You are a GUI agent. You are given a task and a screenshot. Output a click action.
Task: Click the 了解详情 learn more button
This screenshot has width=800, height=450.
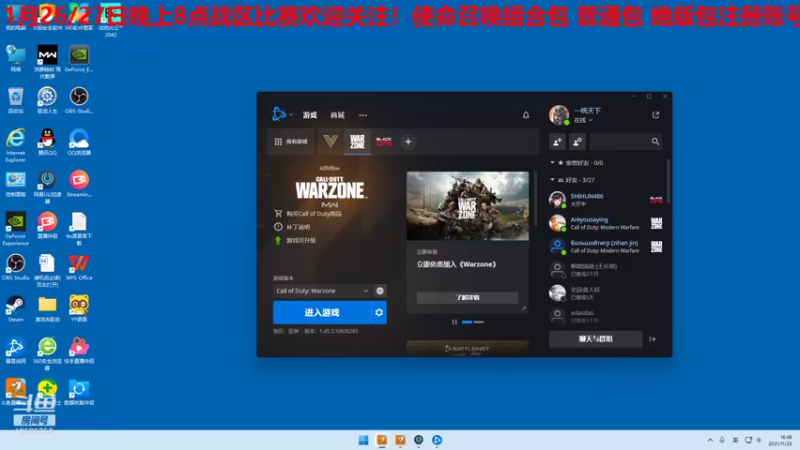(x=467, y=297)
